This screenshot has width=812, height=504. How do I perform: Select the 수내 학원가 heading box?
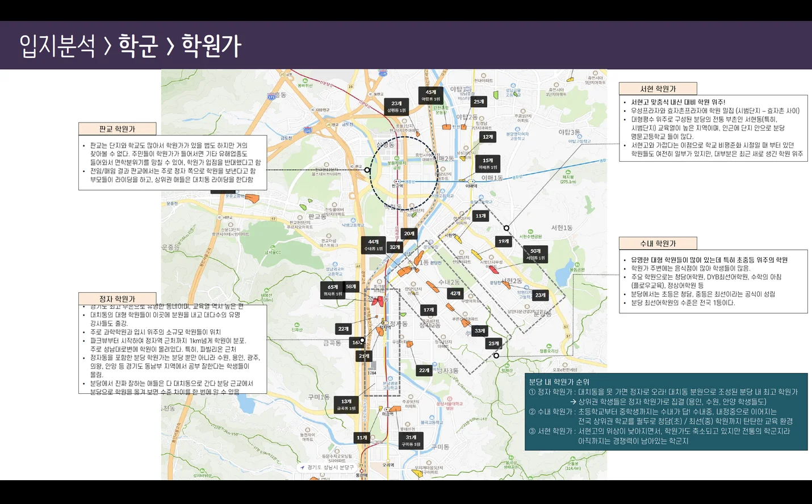(x=658, y=243)
